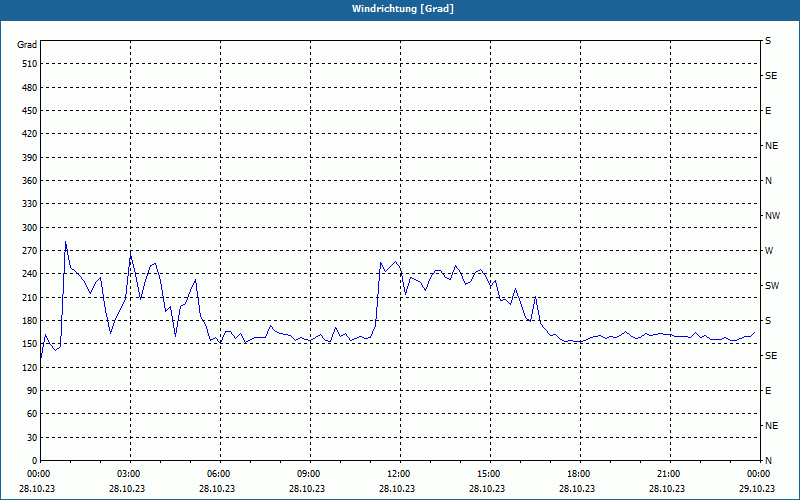Select the 60 degree axis label
800x500 pixels.
point(32,413)
